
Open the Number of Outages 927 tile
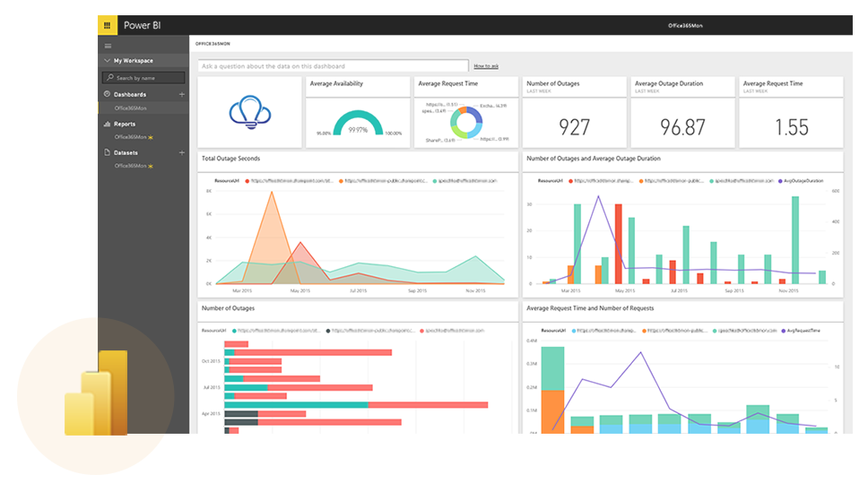[574, 112]
